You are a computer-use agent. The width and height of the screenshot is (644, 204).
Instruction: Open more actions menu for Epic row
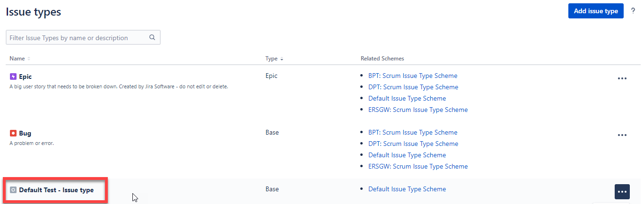[x=622, y=78]
